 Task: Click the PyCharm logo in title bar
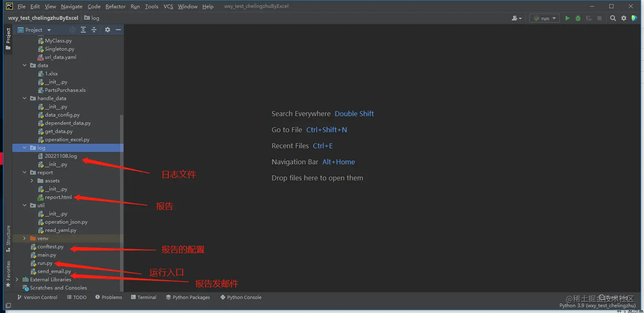pos(9,6)
